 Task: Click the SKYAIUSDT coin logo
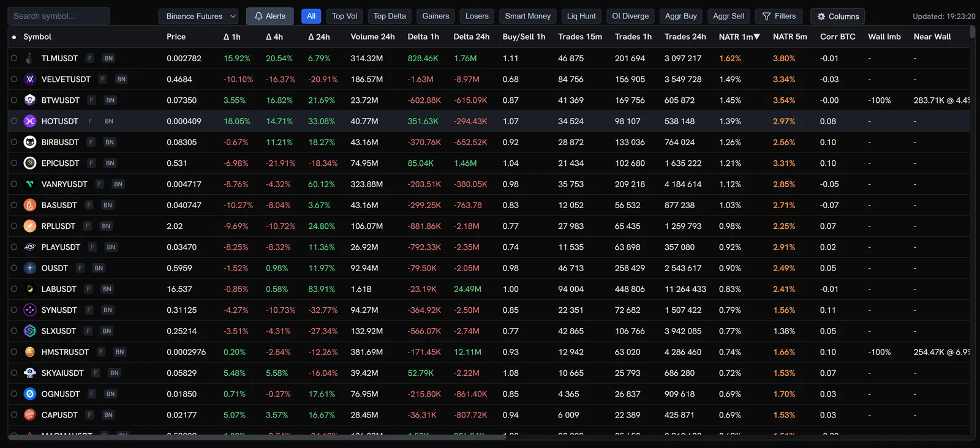click(29, 373)
